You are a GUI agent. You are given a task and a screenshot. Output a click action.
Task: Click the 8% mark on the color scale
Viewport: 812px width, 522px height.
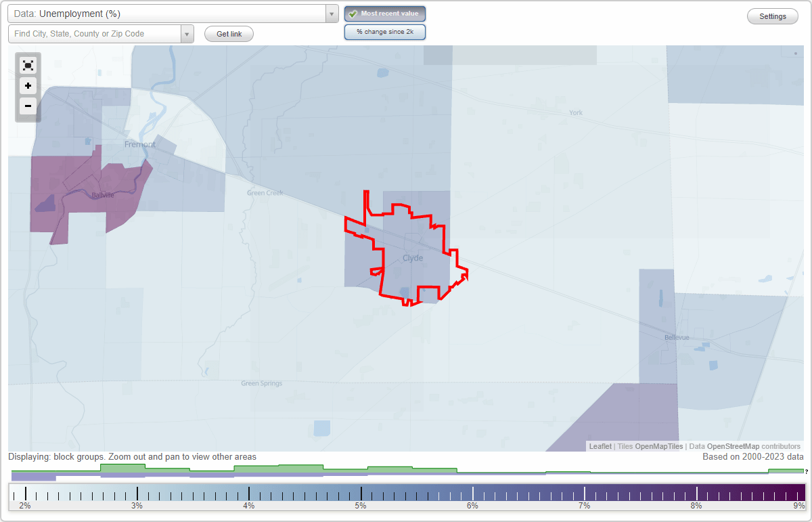point(696,505)
